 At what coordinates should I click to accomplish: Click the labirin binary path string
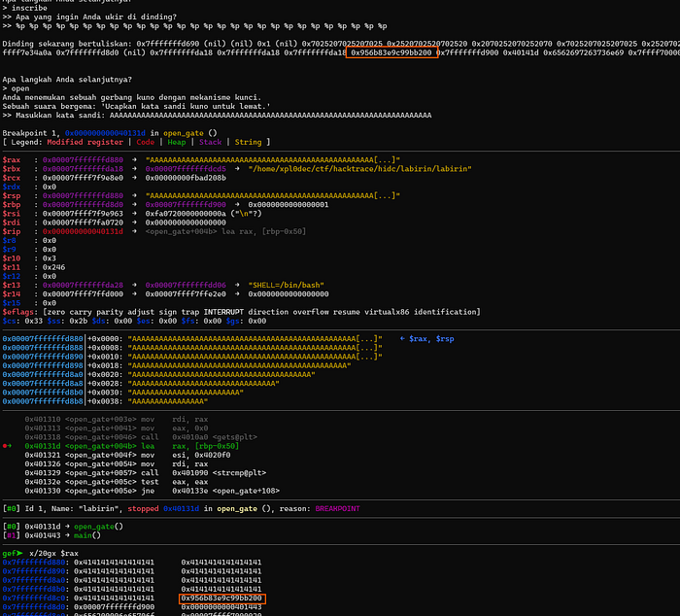360,169
